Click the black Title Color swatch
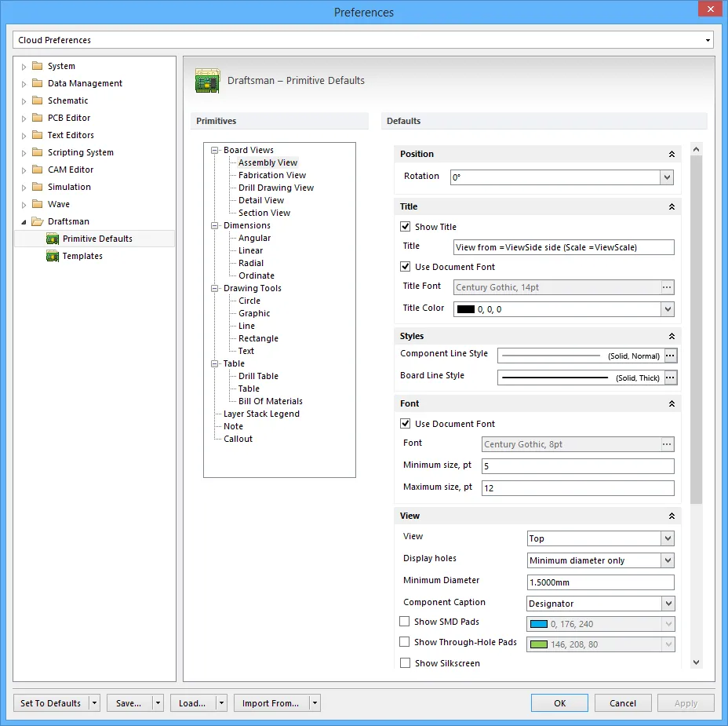Viewport: 728px width, 726px height. click(466, 309)
